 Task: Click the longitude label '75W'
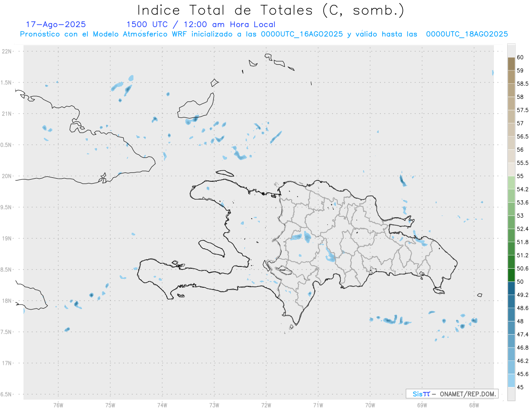click(x=110, y=405)
